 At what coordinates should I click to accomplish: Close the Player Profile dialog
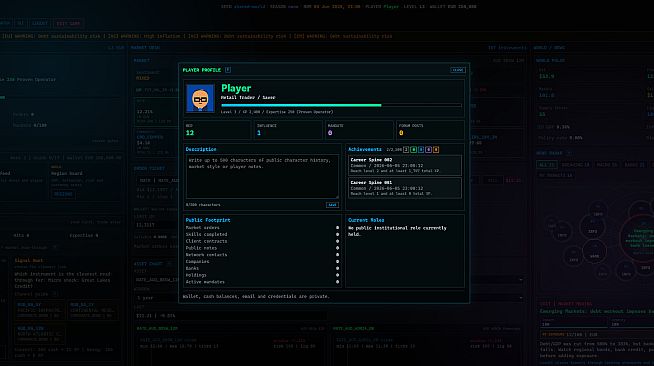click(x=458, y=70)
